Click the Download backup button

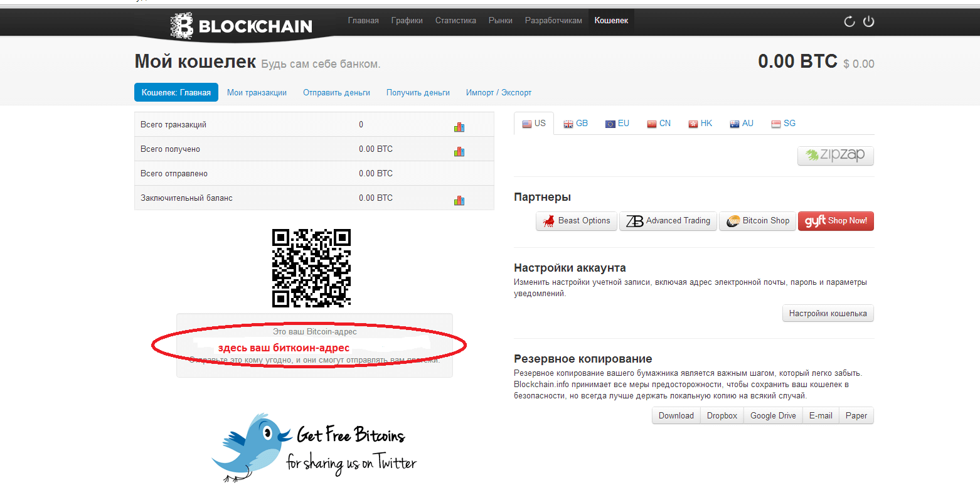[x=676, y=415]
